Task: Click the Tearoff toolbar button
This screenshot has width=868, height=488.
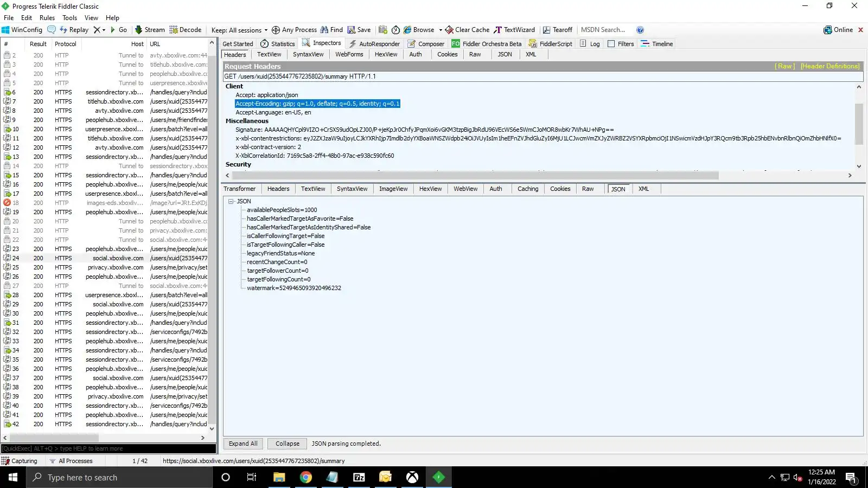Action: point(558,30)
